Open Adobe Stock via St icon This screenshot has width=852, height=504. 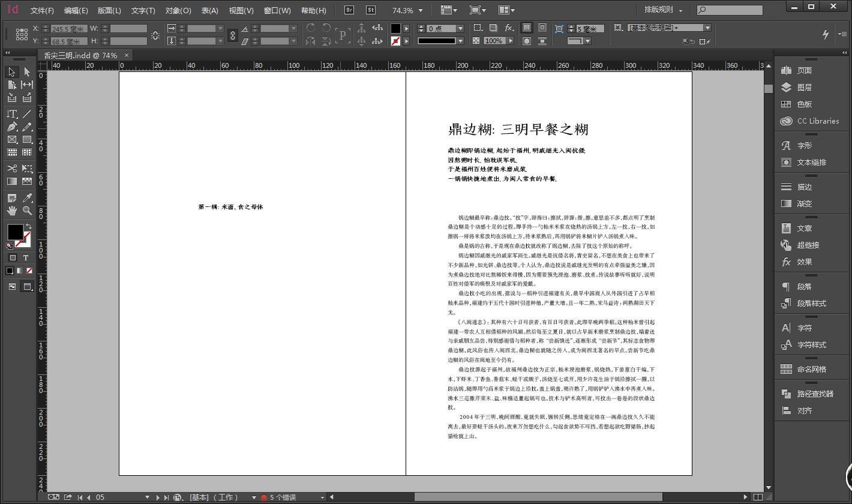(370, 10)
